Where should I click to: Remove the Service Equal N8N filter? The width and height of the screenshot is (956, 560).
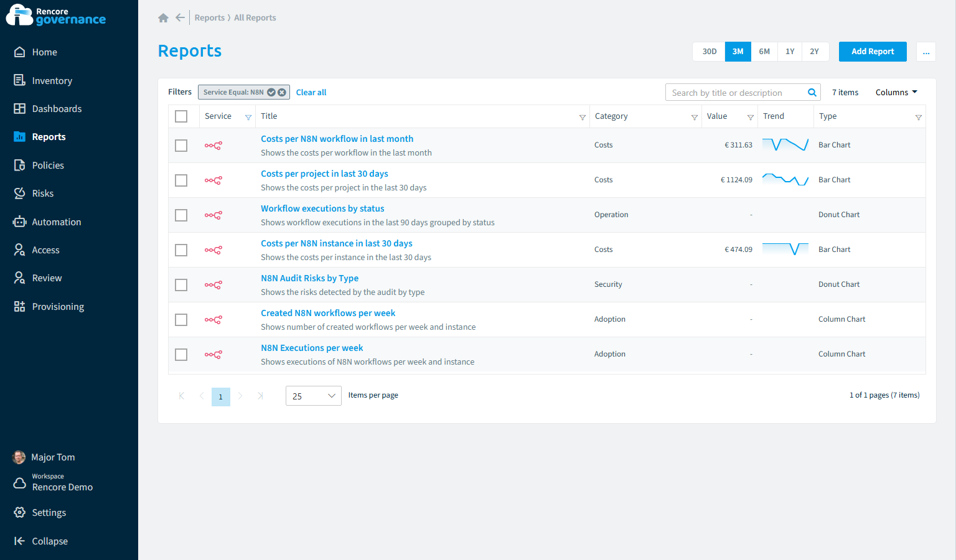(x=282, y=92)
